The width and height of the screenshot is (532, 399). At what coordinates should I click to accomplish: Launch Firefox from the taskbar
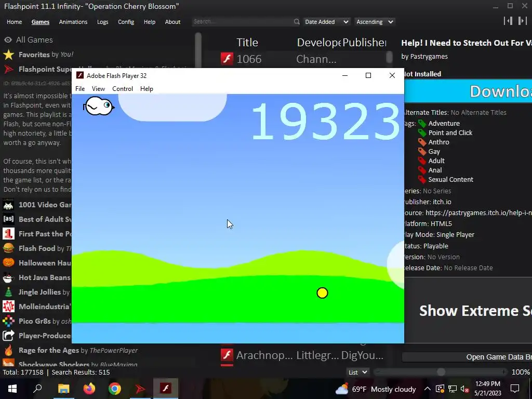(89, 389)
